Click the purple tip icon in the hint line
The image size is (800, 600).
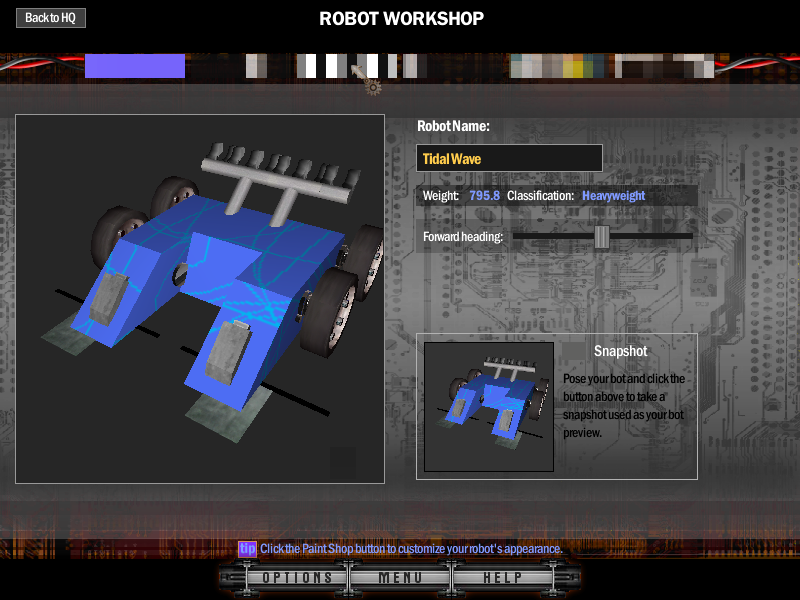click(x=247, y=548)
